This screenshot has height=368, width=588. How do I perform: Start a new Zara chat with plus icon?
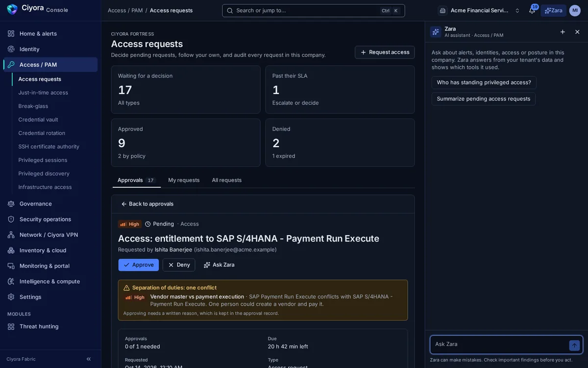click(x=563, y=32)
